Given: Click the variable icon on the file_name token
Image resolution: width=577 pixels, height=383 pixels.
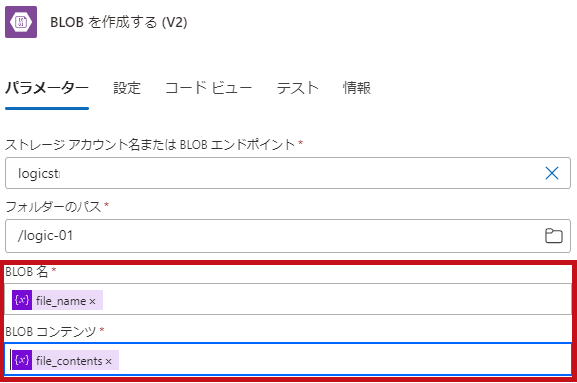Looking at the screenshot, I should pyautogui.click(x=22, y=300).
